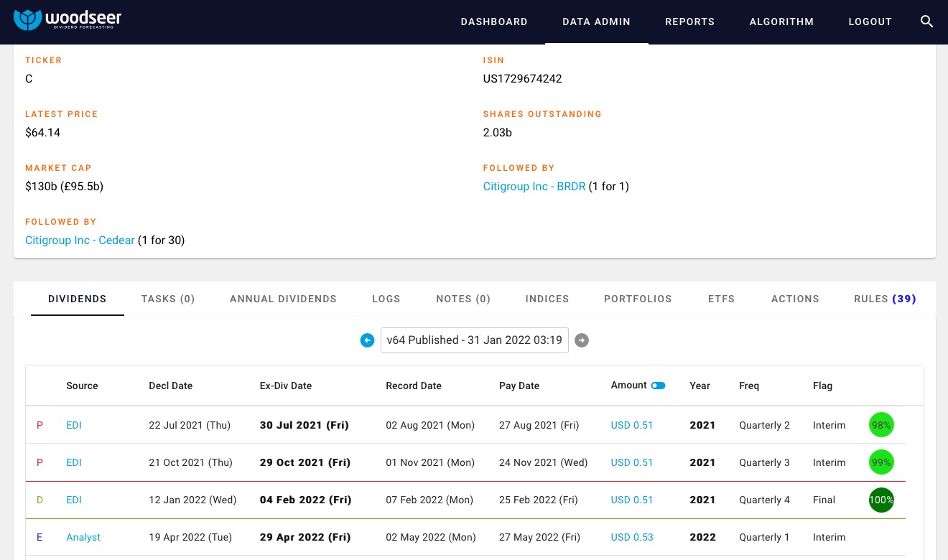This screenshot has height=560, width=948.
Task: Click the Year column header
Action: pyautogui.click(x=700, y=386)
